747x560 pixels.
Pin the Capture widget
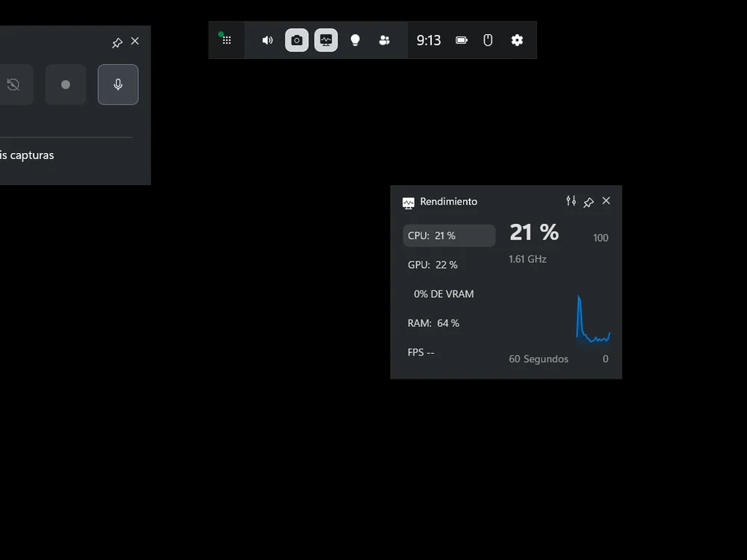coord(117,43)
